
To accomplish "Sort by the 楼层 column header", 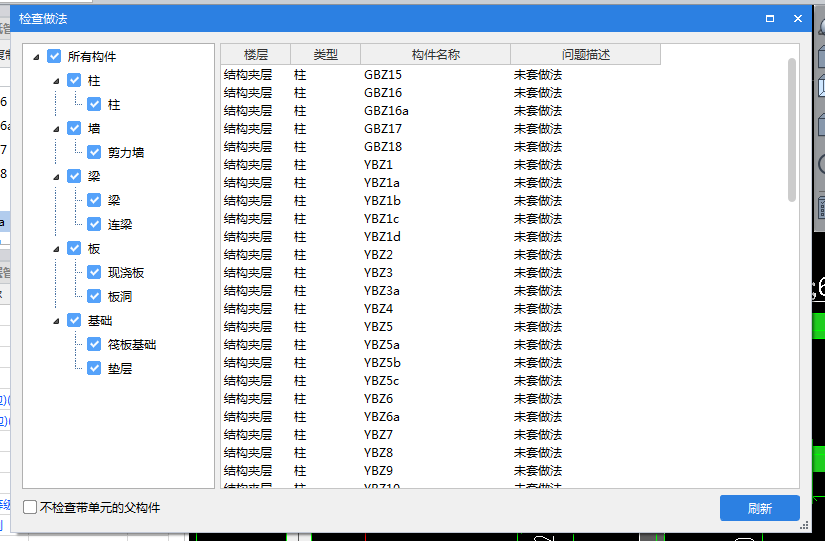I will coord(256,54).
